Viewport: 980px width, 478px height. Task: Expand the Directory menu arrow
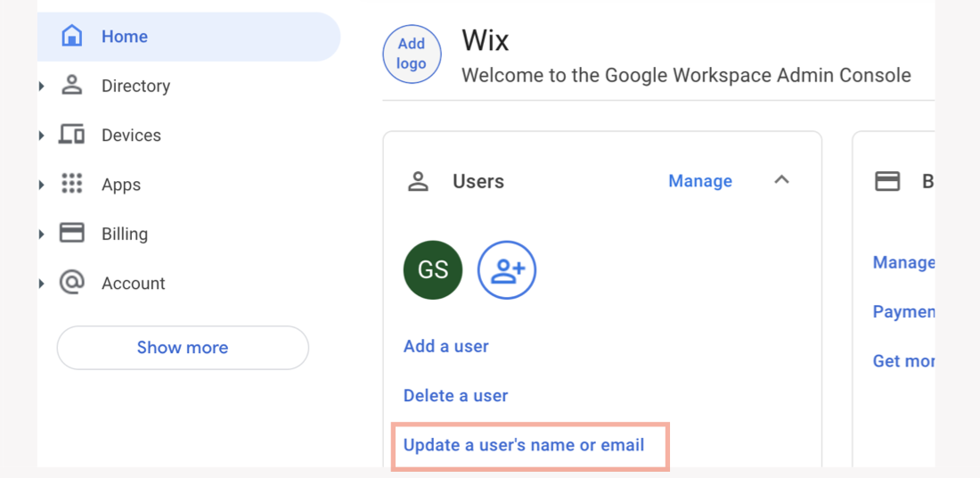click(x=42, y=86)
